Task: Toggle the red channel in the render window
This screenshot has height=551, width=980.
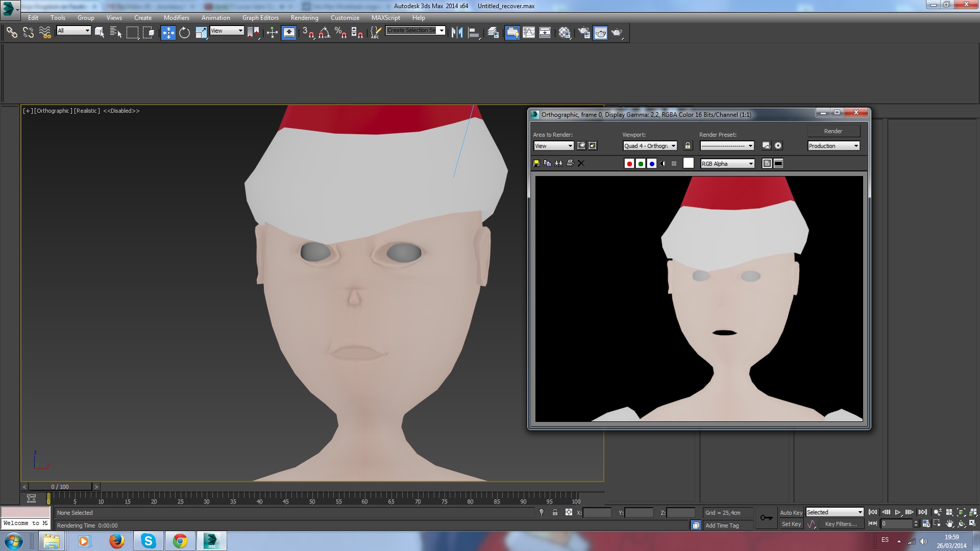Action: (x=629, y=164)
